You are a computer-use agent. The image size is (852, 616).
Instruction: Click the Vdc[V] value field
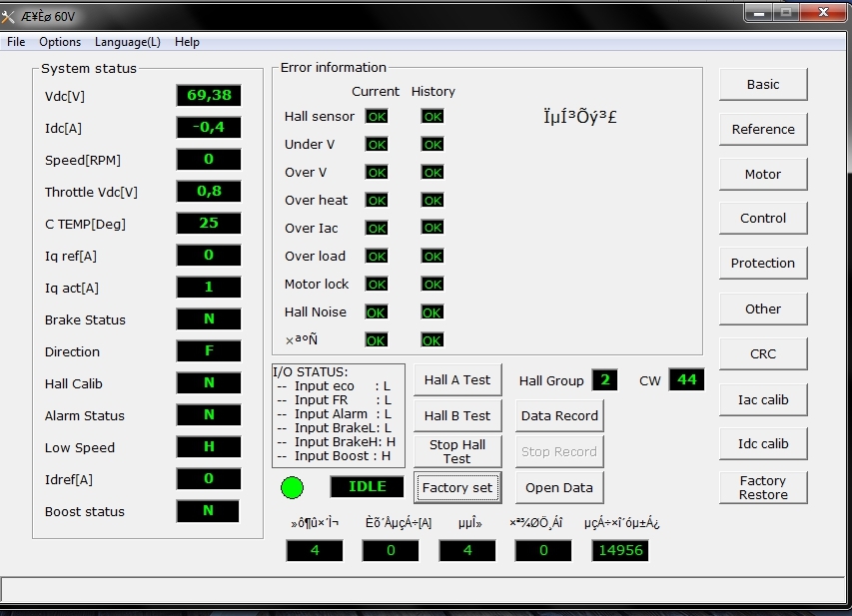209,96
